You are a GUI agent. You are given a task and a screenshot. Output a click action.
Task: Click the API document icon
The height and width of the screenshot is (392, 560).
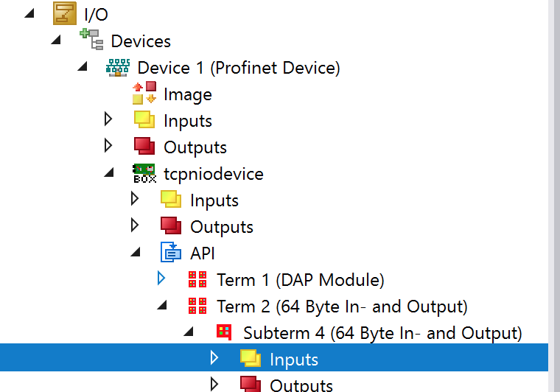click(171, 252)
